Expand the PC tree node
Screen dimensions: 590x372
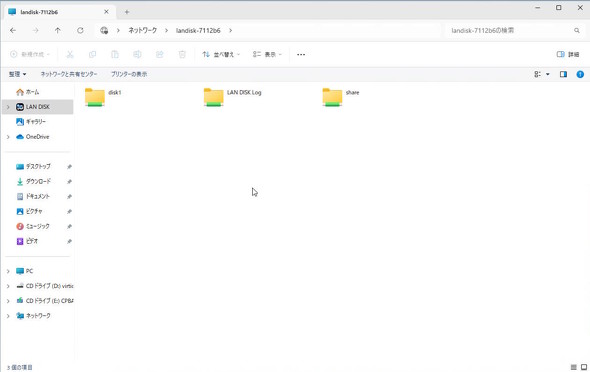pyautogui.click(x=8, y=271)
